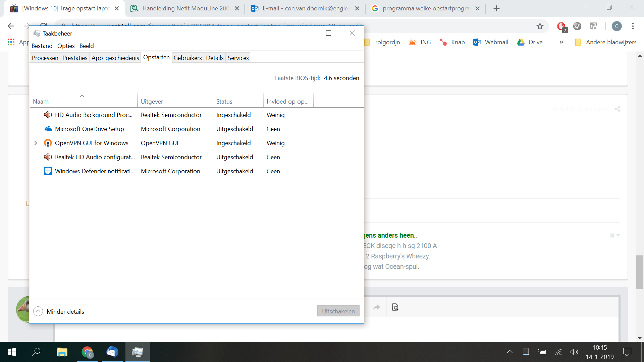Open the Chrome profile avatar C
The image size is (644, 362).
(616, 26)
